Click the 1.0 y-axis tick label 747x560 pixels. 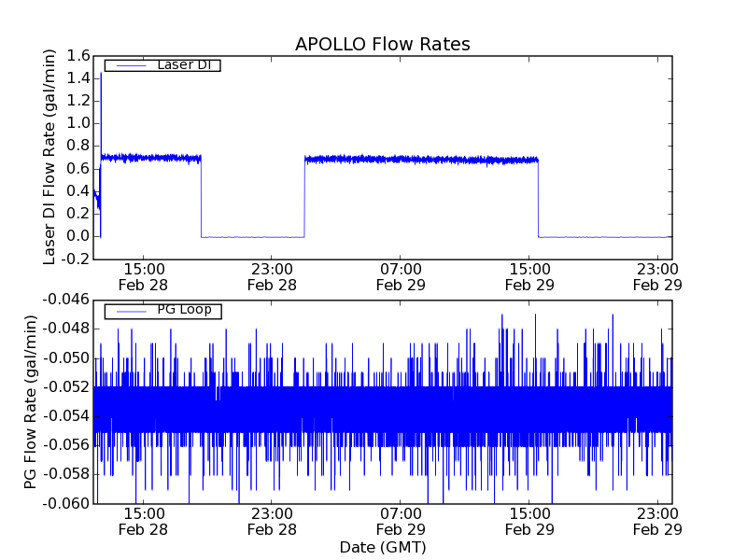(78, 123)
